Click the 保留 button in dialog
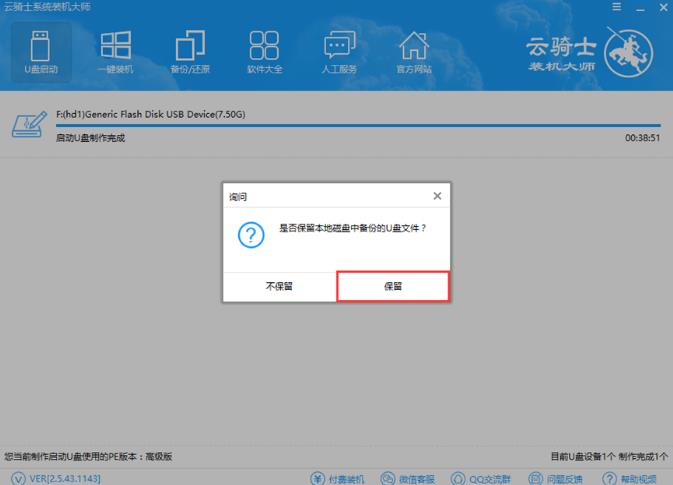 click(x=393, y=286)
